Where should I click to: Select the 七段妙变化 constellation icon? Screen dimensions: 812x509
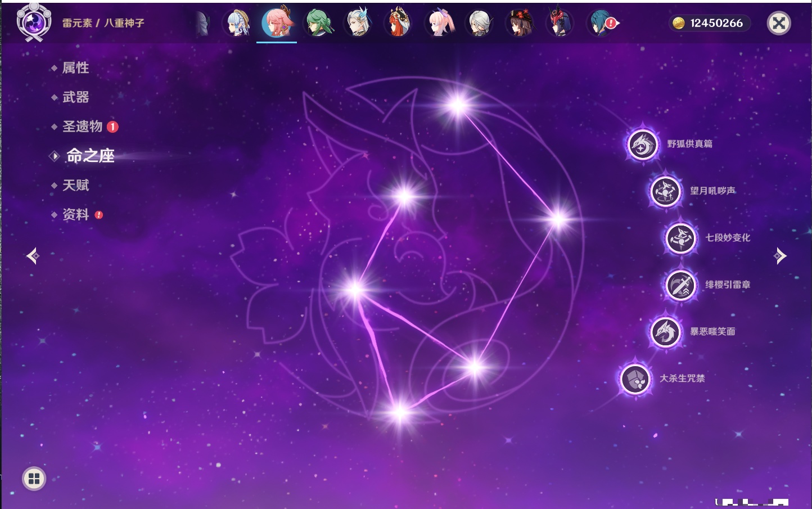681,238
